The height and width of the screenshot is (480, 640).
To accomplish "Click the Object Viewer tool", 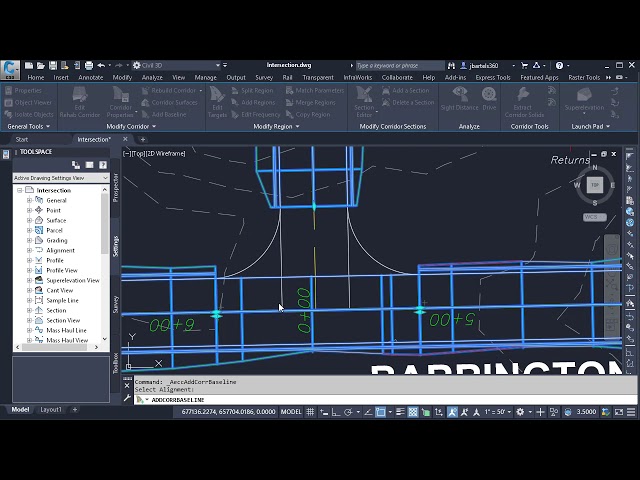I will pyautogui.click(x=28, y=102).
